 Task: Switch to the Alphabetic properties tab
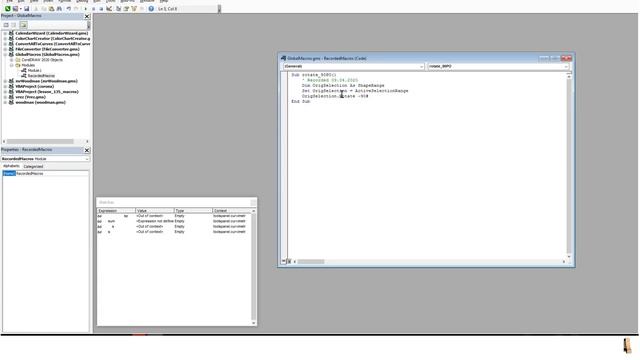coord(11,166)
